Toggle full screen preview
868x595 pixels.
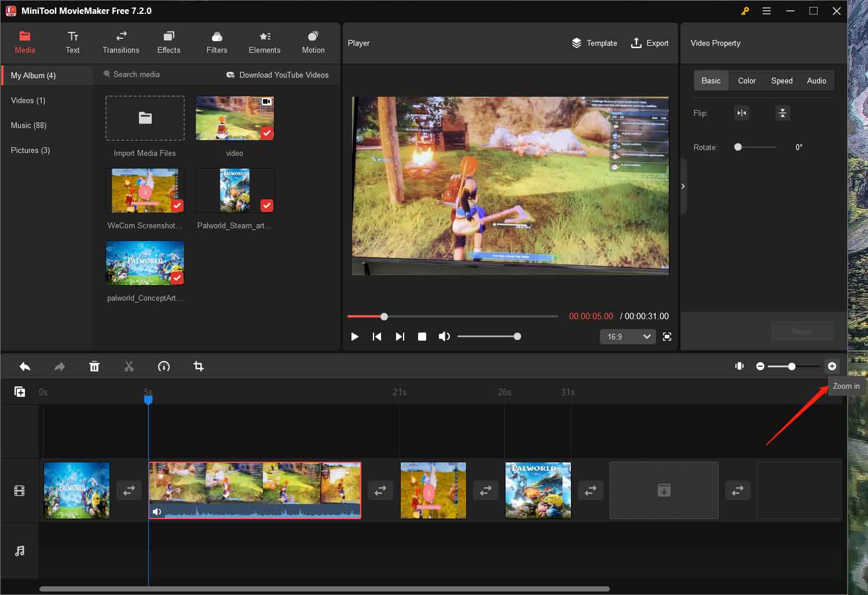667,337
